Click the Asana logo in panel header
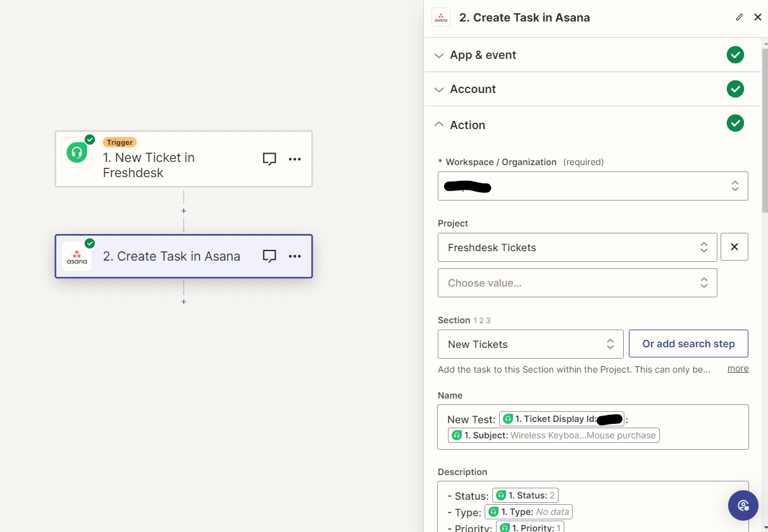The image size is (768, 532). coord(441,17)
